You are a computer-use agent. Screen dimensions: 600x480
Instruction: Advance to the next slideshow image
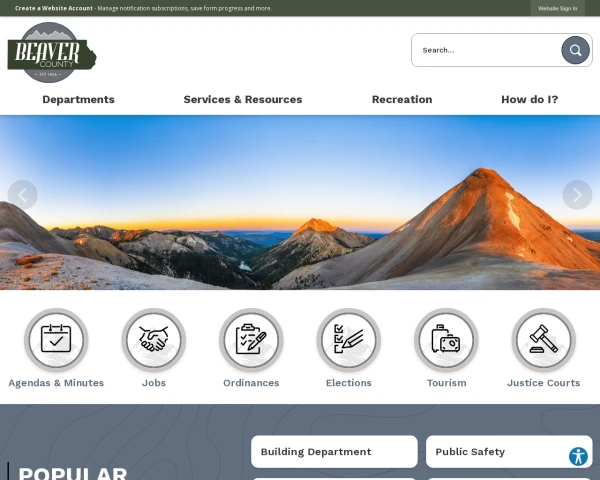[577, 195]
